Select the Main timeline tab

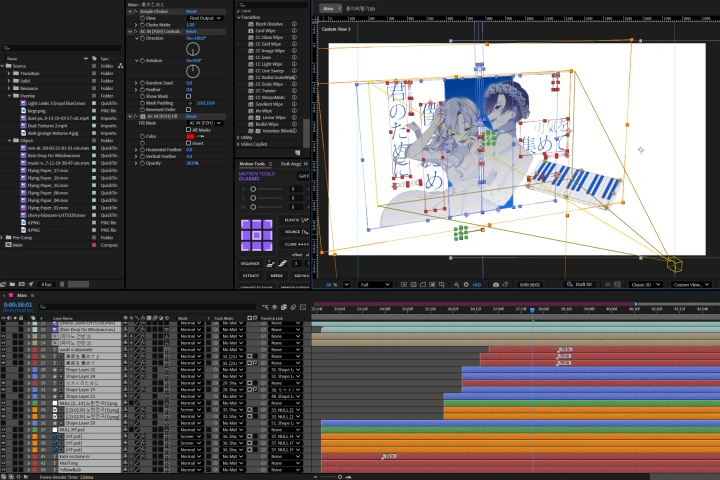[22, 295]
